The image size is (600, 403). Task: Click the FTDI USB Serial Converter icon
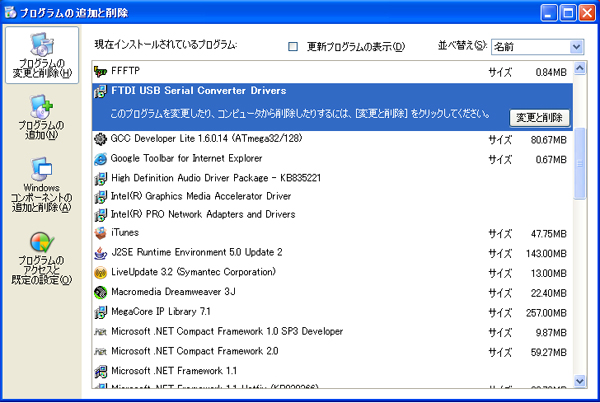[x=100, y=91]
